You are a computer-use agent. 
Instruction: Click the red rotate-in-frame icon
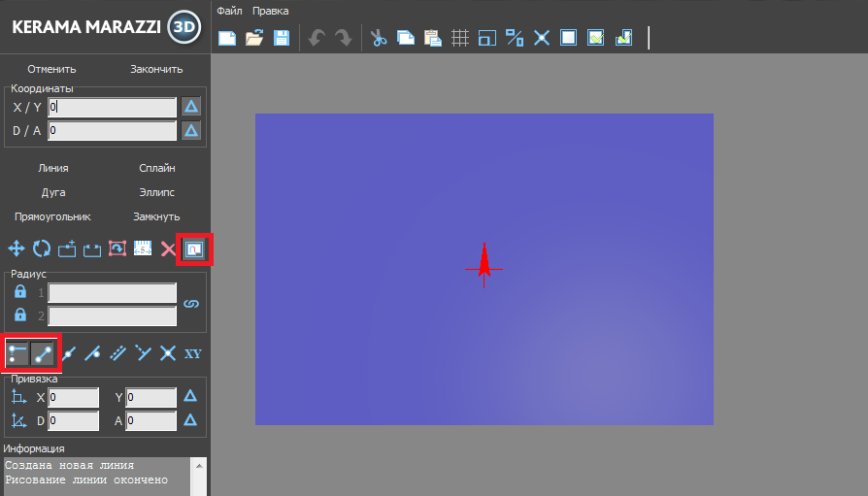pyautogui.click(x=117, y=248)
